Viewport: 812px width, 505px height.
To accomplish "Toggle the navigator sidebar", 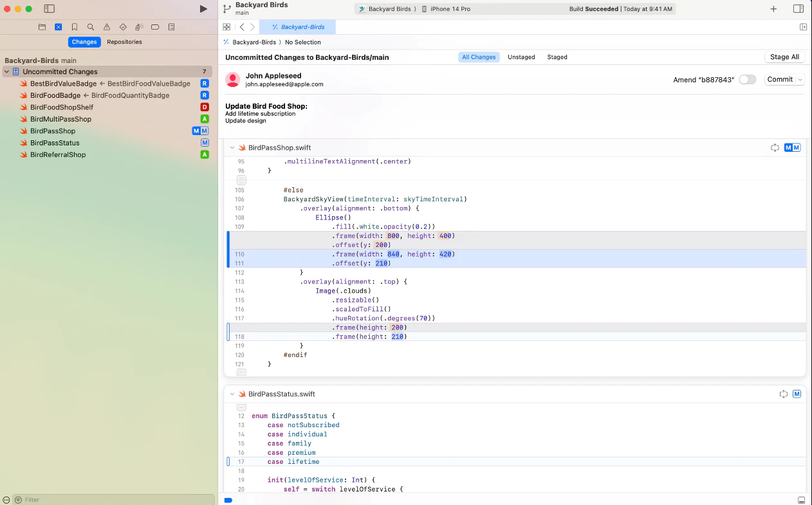I will tap(50, 9).
